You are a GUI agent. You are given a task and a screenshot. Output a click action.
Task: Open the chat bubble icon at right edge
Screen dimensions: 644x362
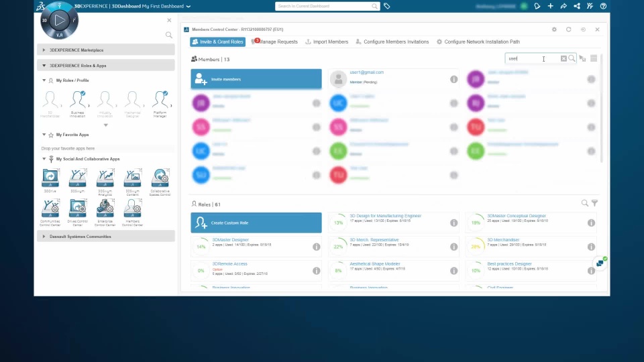tap(600, 263)
